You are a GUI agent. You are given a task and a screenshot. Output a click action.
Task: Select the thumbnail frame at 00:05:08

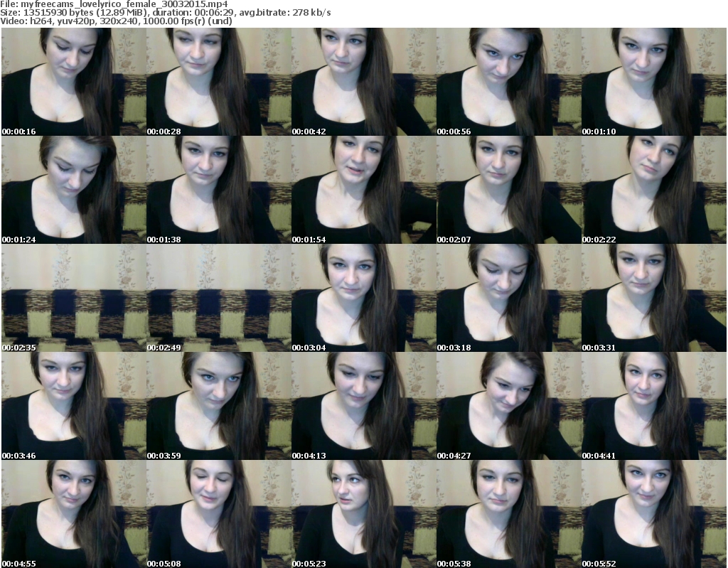click(x=219, y=514)
